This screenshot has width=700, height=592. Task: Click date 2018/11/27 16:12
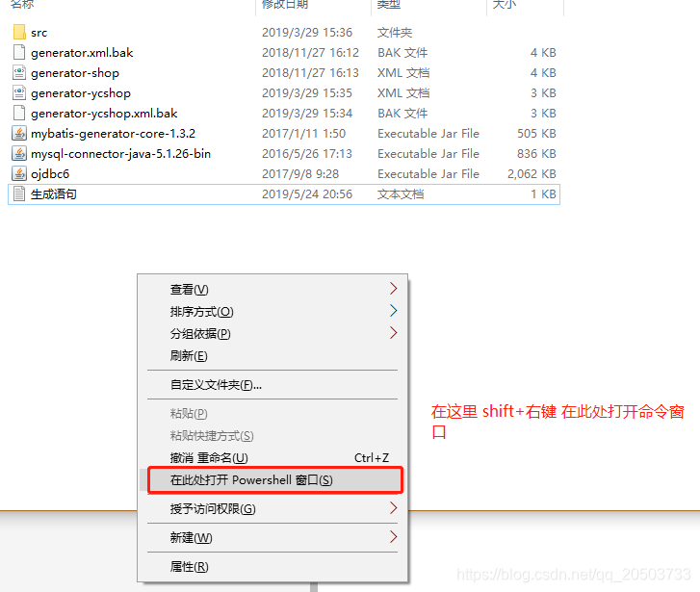click(311, 53)
